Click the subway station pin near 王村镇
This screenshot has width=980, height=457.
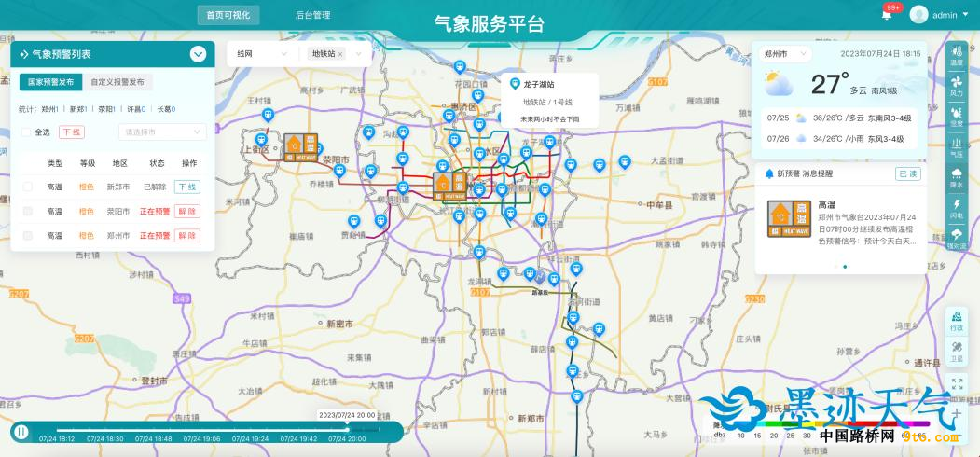268,115
